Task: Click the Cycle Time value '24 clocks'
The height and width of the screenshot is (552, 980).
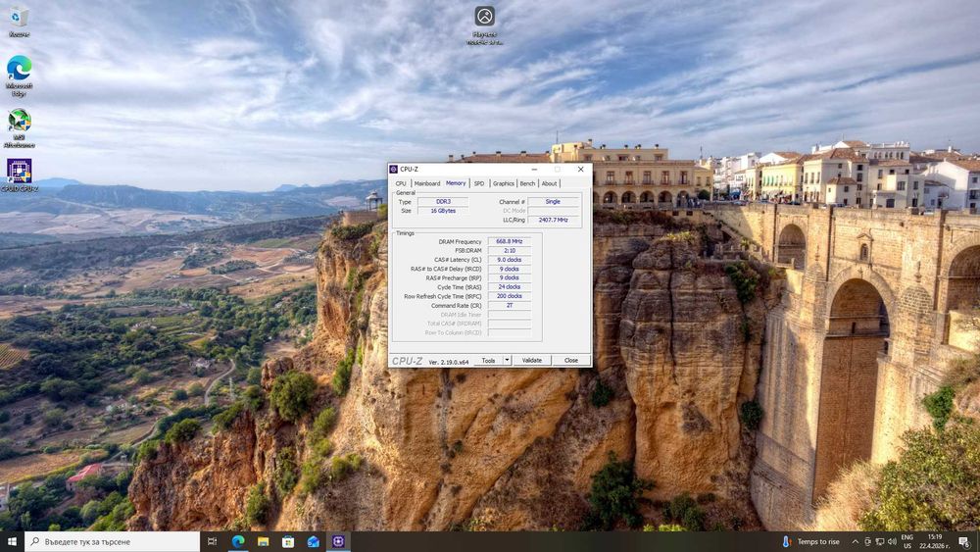Action: 510,287
